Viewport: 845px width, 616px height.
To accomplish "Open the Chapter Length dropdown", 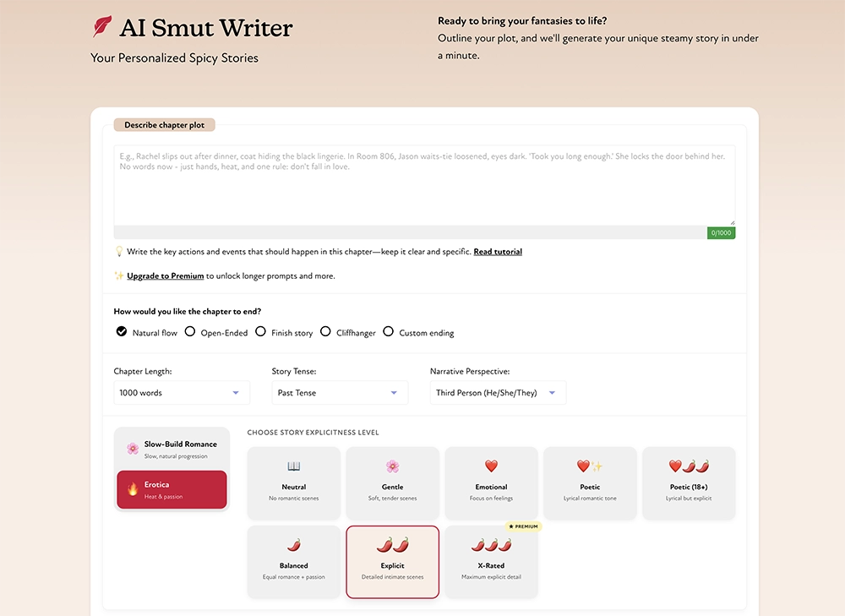I will (182, 393).
